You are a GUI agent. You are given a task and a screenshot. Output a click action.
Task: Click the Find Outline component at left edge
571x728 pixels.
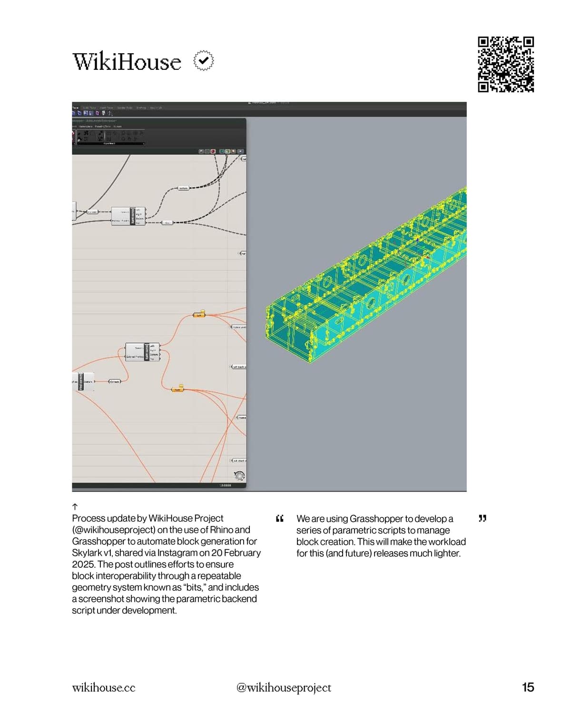point(81,381)
